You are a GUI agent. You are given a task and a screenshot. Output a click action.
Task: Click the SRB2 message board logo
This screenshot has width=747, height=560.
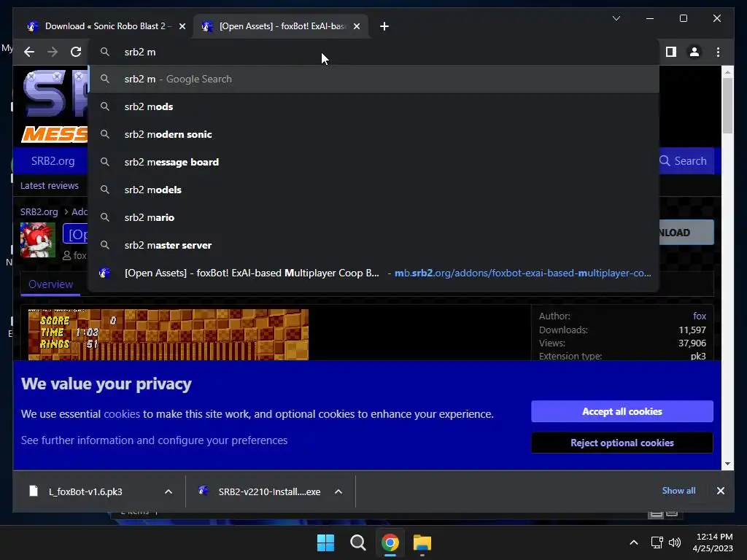tap(55, 106)
